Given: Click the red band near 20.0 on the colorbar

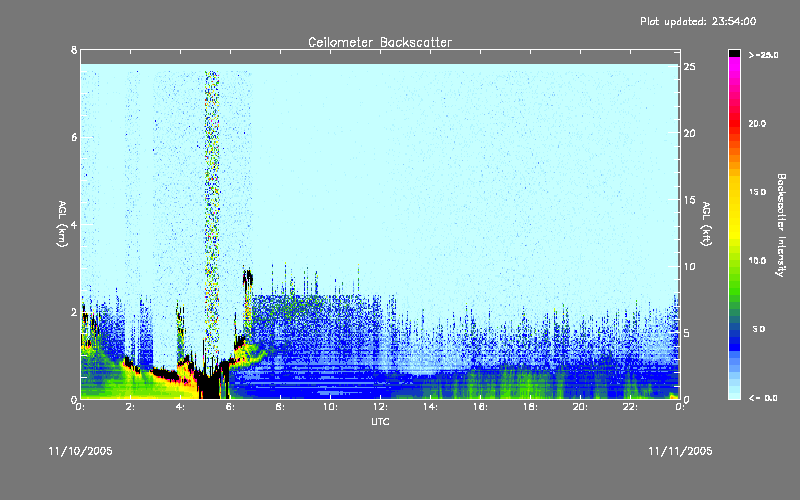Looking at the screenshot, I should [x=734, y=122].
